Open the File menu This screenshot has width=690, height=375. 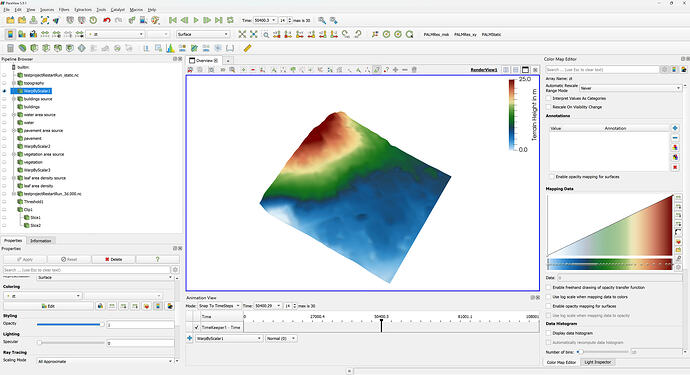(x=7, y=9)
